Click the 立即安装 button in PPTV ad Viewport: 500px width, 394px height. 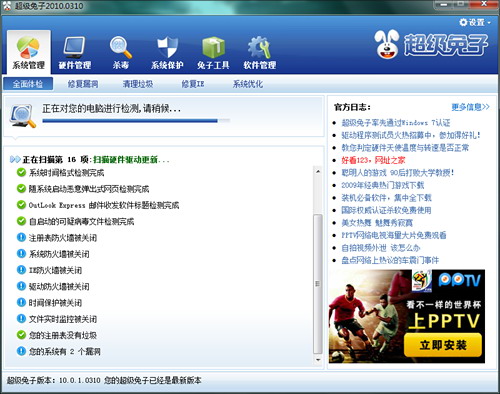[x=443, y=345]
